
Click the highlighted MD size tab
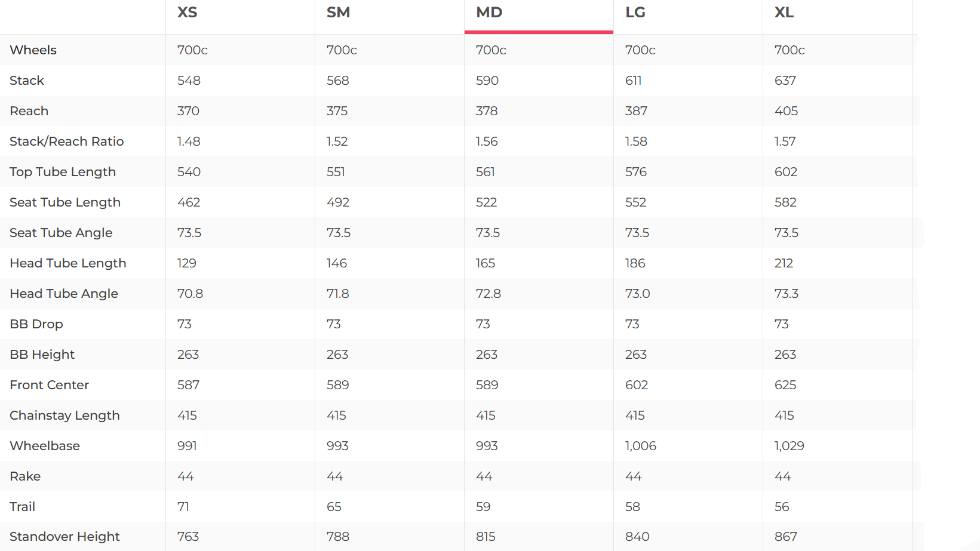point(489,13)
